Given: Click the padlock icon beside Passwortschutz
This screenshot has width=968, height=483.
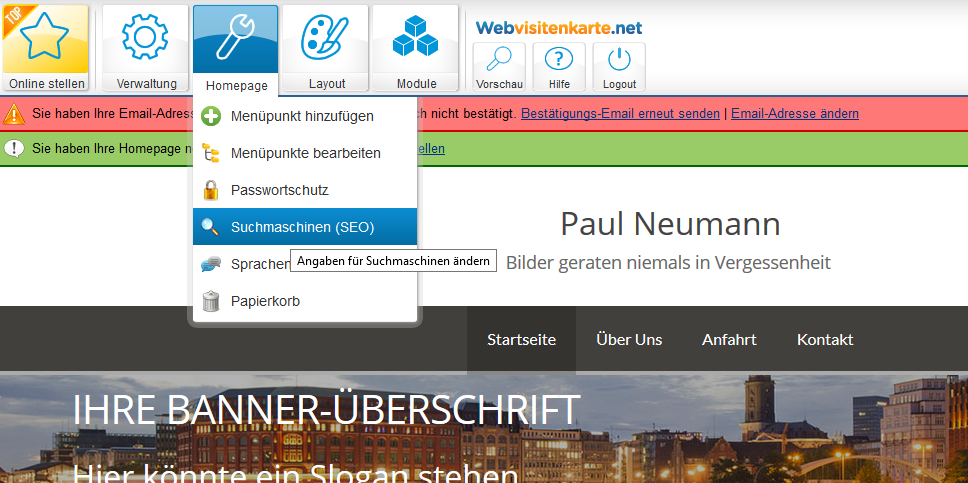Looking at the screenshot, I should coord(211,190).
